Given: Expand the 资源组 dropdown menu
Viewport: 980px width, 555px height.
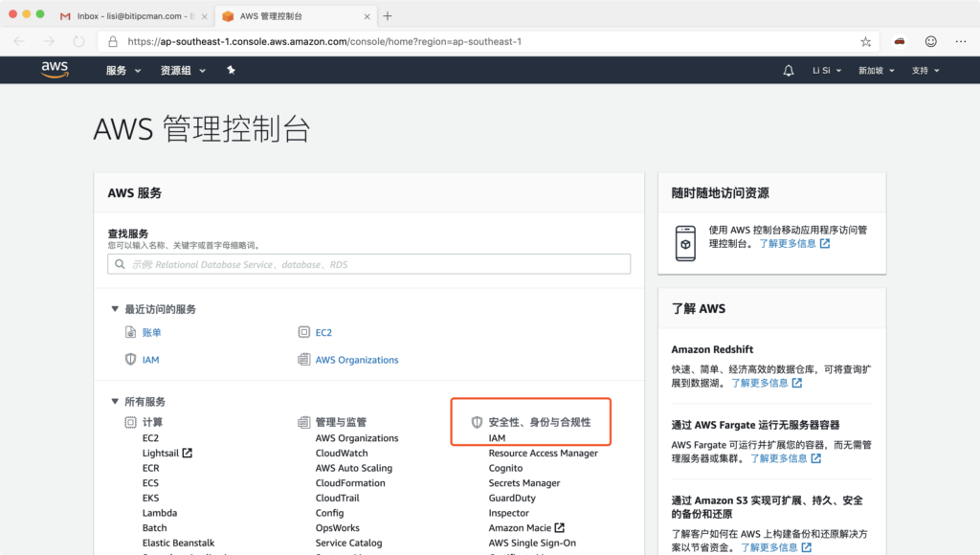Looking at the screenshot, I should tap(183, 71).
